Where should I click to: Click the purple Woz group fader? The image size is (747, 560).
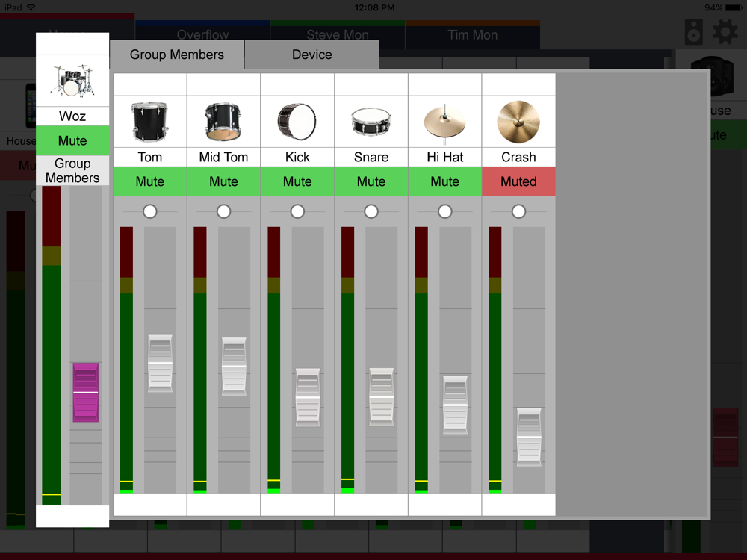coord(86,393)
